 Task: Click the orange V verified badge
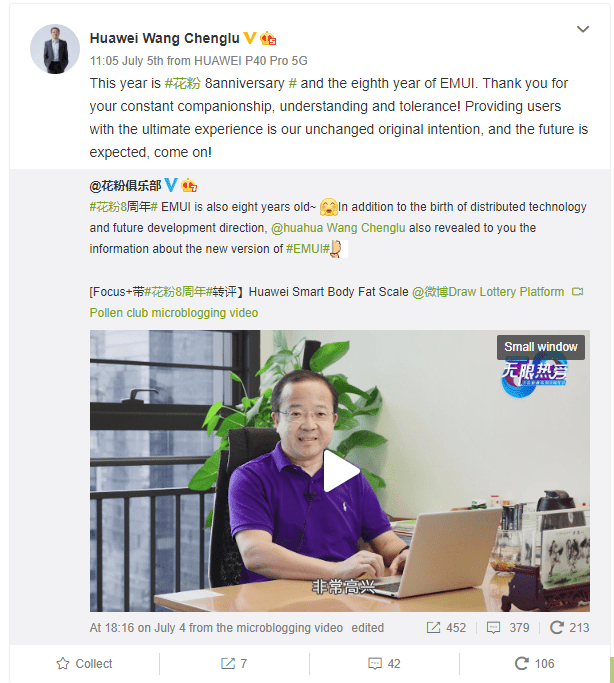[250, 38]
